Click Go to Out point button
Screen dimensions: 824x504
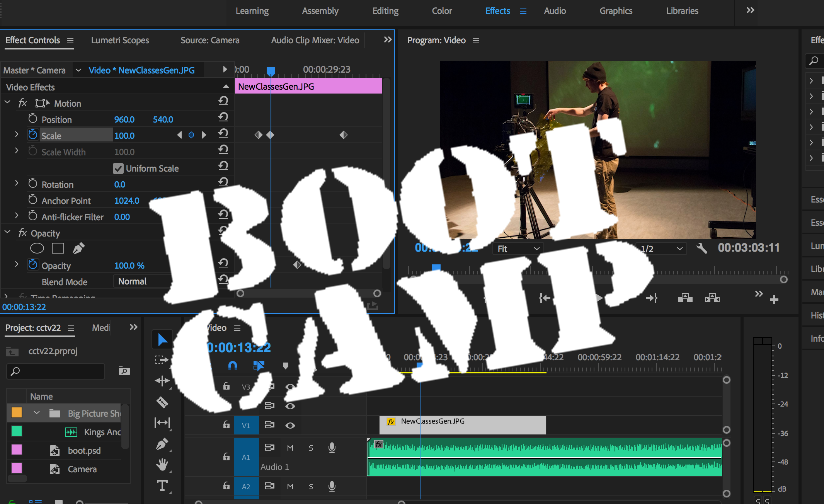tap(652, 298)
